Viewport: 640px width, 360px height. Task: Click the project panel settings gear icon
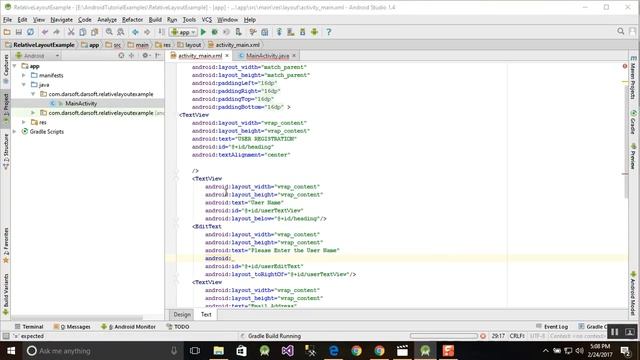click(145, 56)
